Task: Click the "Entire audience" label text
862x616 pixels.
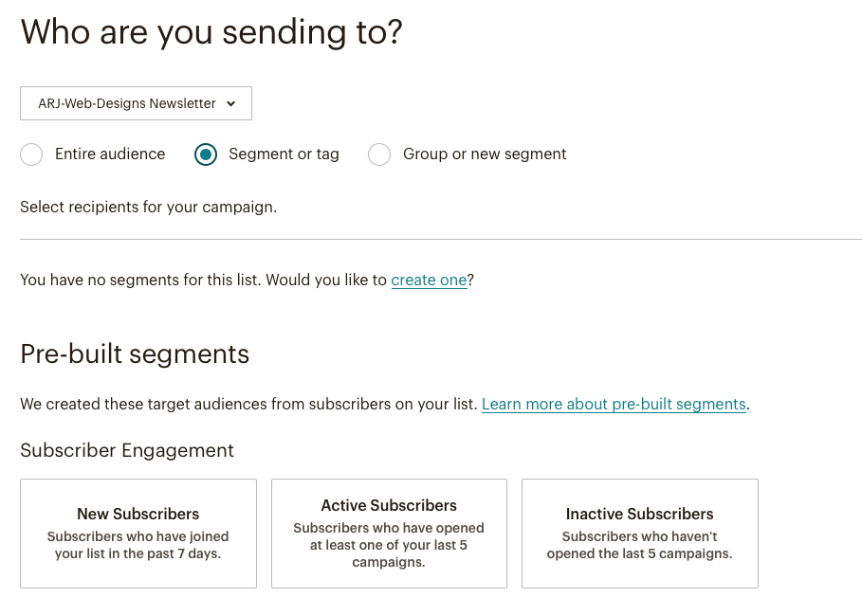Action: (x=110, y=154)
